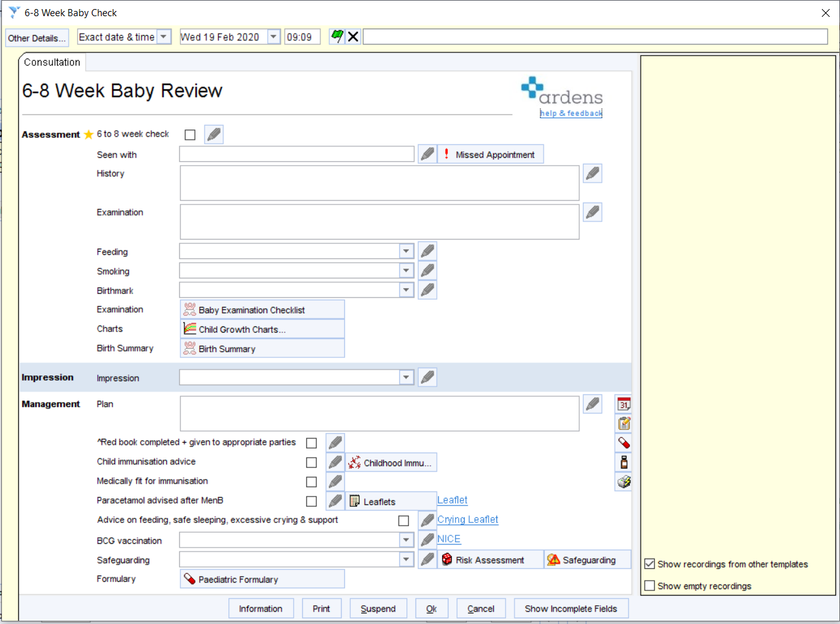Open Other Details
Image resolution: width=840 pixels, height=624 pixels.
tap(36, 38)
